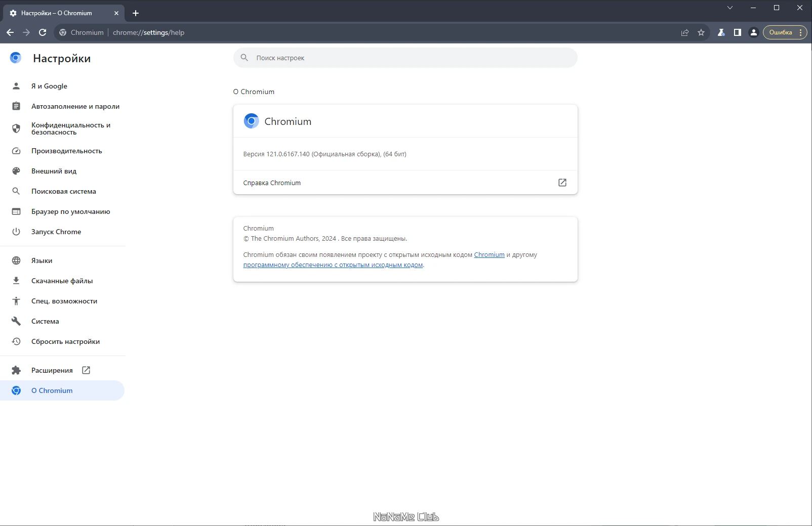Screen dimensions: 812x526
Task: Open Спец. возможности settings section
Action: (62, 301)
